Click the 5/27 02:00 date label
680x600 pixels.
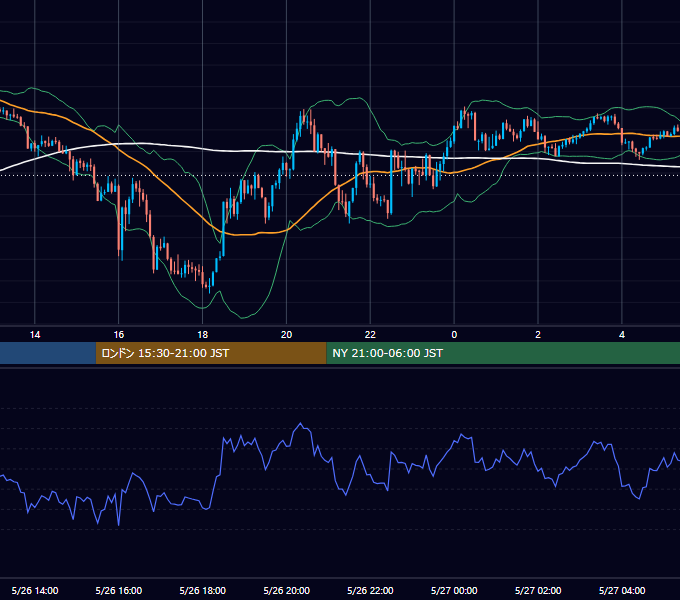tap(538, 590)
